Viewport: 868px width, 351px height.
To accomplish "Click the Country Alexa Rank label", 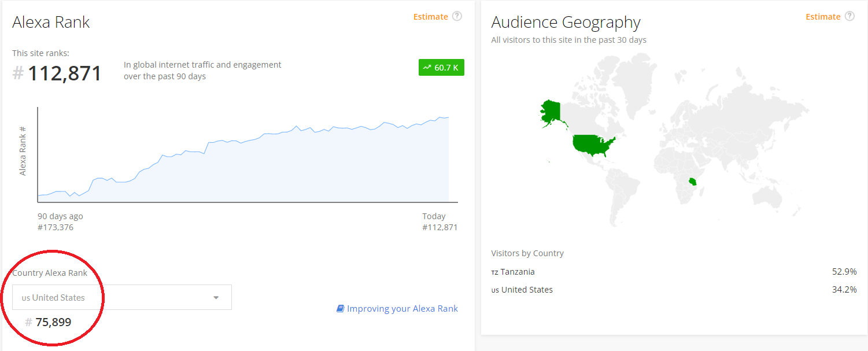I will click(x=50, y=273).
